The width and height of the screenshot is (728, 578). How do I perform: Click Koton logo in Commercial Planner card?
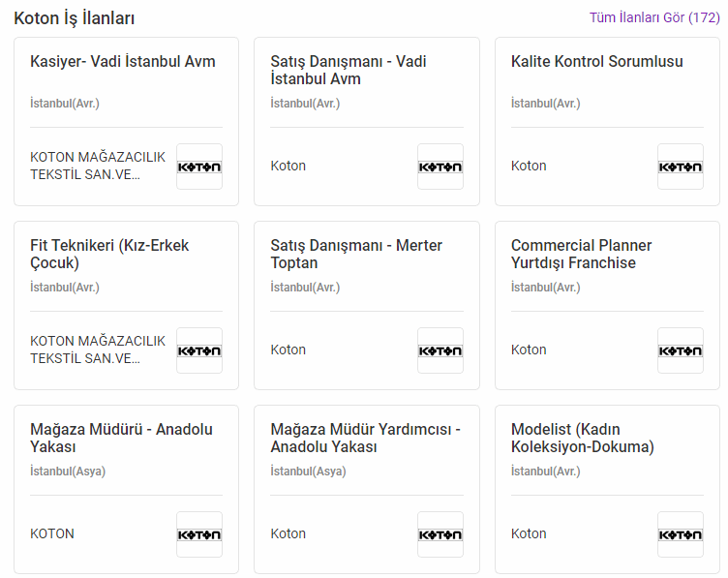pyautogui.click(x=680, y=350)
